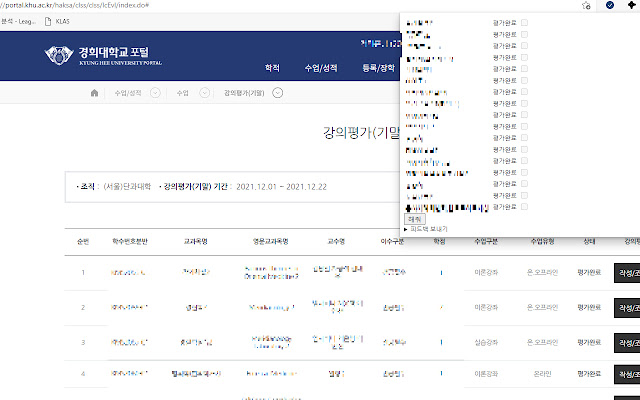Click the 영문교과목명 column header
This screenshot has height=400, width=640.
pyautogui.click(x=271, y=242)
